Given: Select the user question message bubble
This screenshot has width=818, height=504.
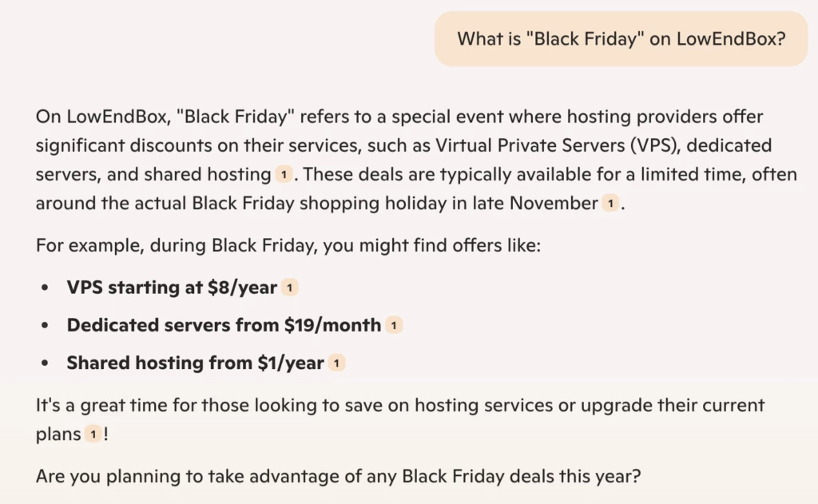Looking at the screenshot, I should [621, 38].
